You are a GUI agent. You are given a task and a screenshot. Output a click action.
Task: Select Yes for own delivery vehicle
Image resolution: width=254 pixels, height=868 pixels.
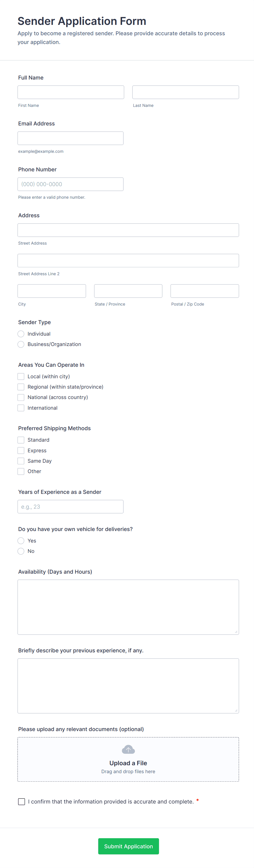[x=21, y=541]
